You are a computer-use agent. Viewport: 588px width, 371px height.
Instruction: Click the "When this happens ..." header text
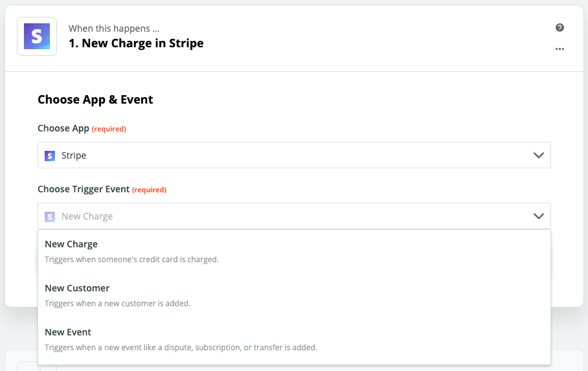click(x=114, y=28)
